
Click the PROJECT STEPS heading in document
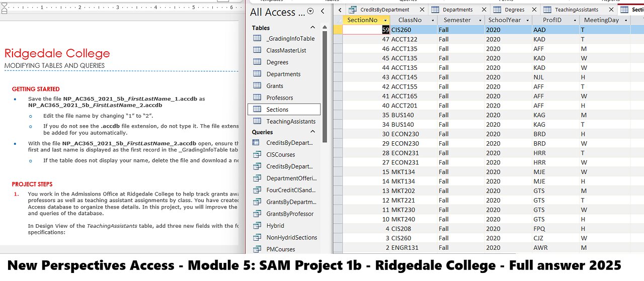point(32,184)
